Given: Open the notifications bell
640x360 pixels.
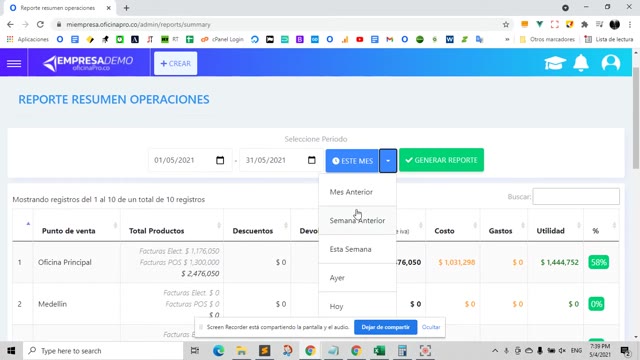Looking at the screenshot, I should pos(581,63).
